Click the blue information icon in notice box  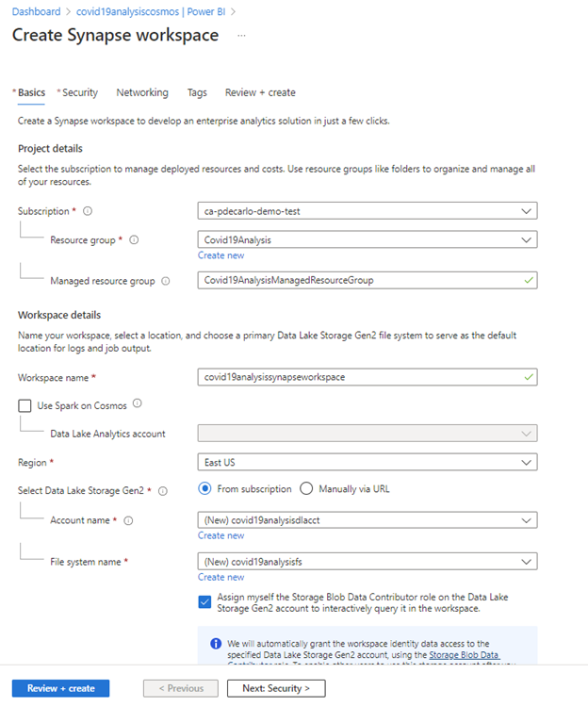click(x=216, y=644)
